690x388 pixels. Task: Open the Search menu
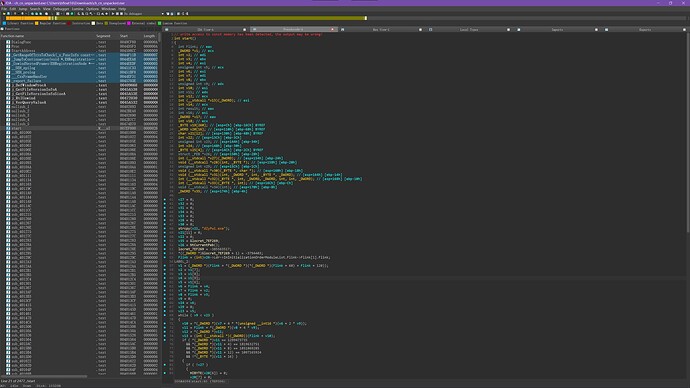pyautogui.click(x=35, y=9)
